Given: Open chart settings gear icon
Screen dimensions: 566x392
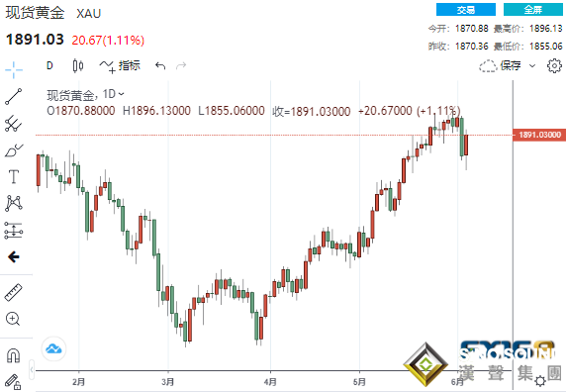Looking at the screenshot, I should (554, 65).
